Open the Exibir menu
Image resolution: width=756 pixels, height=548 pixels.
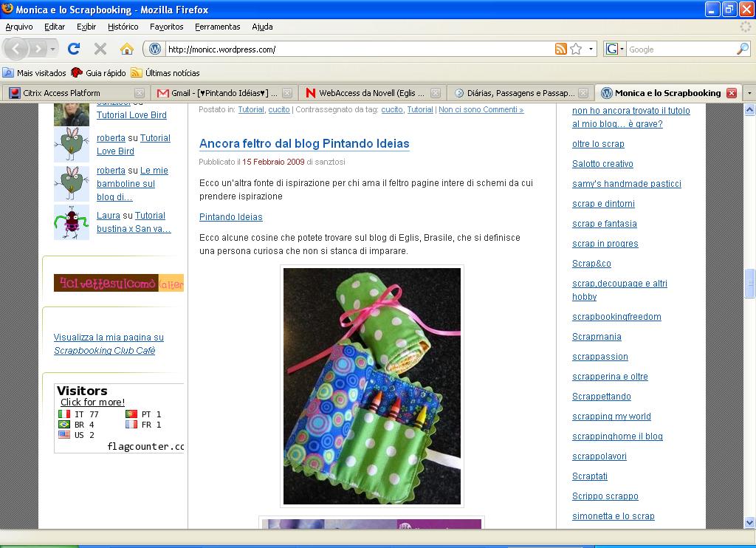(86, 27)
